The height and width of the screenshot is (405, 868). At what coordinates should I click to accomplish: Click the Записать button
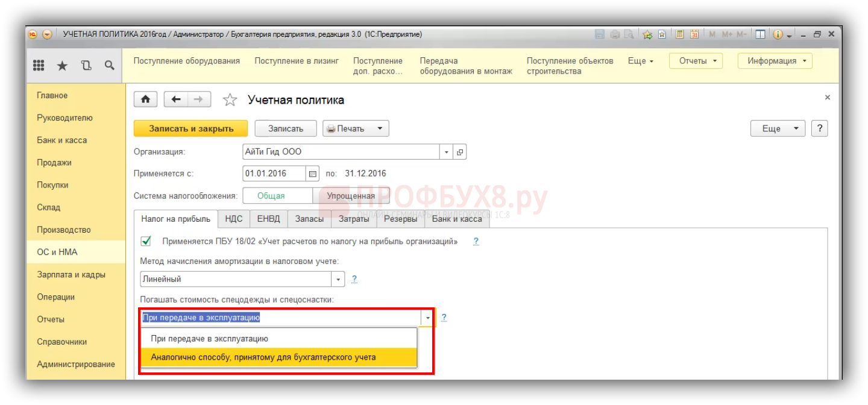click(x=286, y=128)
